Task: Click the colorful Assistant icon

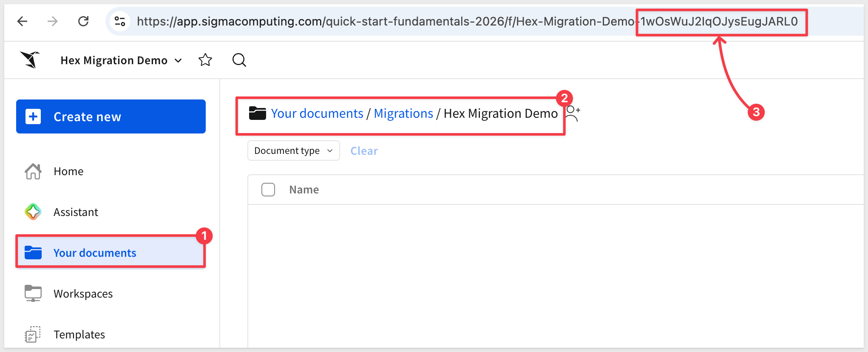Action: [33, 212]
